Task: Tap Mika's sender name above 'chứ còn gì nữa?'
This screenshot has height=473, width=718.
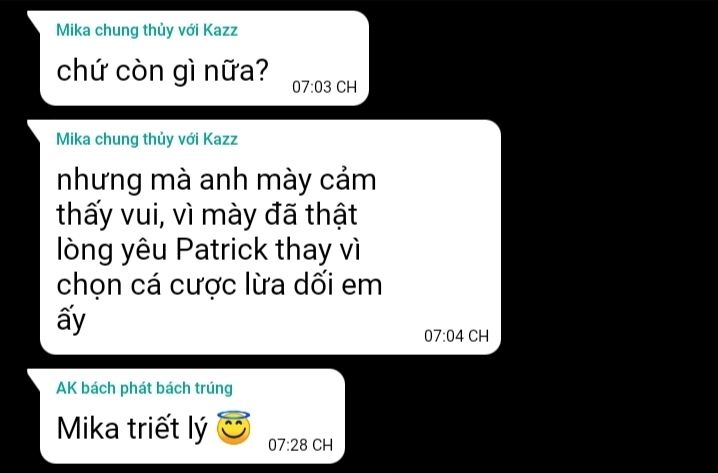Action: (x=147, y=30)
